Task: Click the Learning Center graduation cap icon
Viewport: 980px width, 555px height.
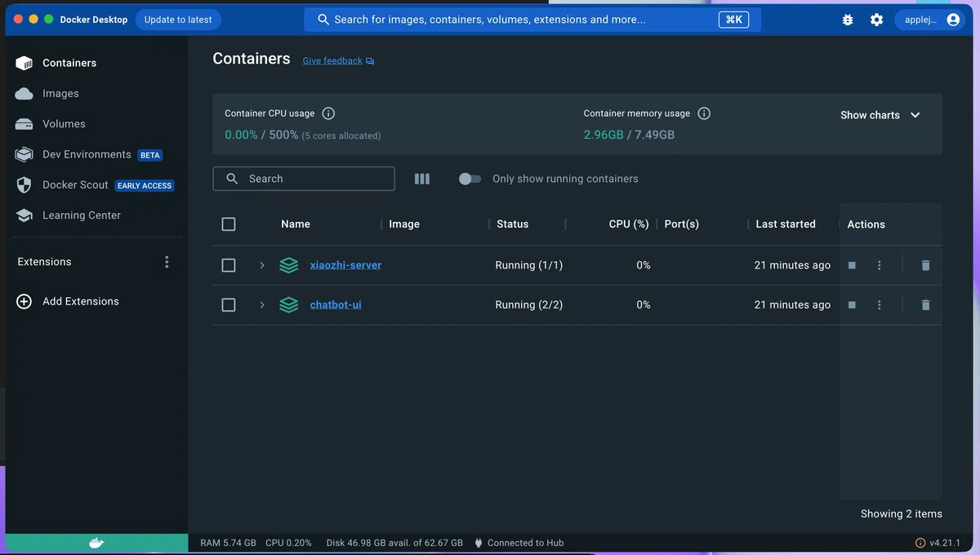Action: [x=24, y=215]
